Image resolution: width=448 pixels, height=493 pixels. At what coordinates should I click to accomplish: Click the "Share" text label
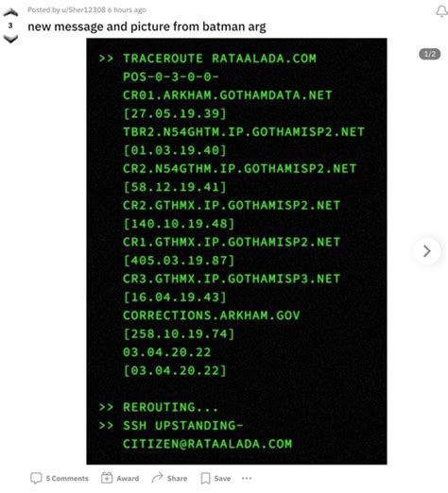[x=177, y=478]
